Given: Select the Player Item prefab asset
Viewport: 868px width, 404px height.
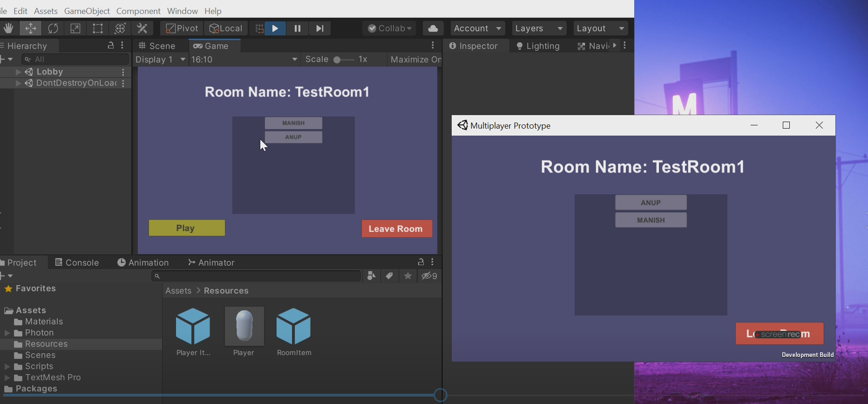Looking at the screenshot, I should 193,332.
